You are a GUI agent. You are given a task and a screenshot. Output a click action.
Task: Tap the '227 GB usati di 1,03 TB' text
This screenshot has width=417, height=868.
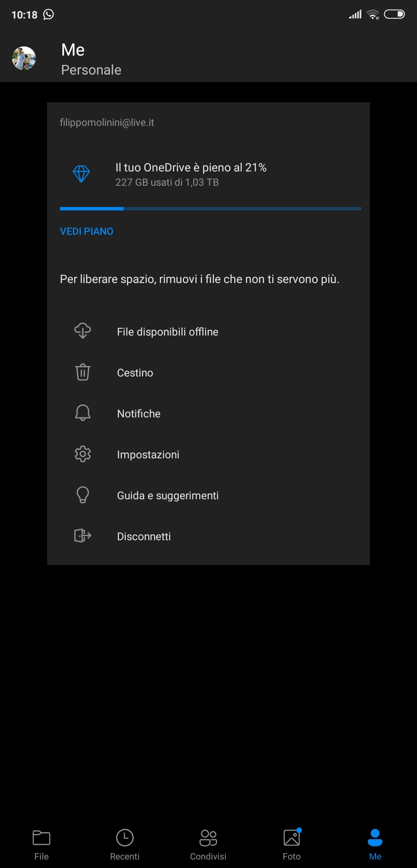[167, 182]
